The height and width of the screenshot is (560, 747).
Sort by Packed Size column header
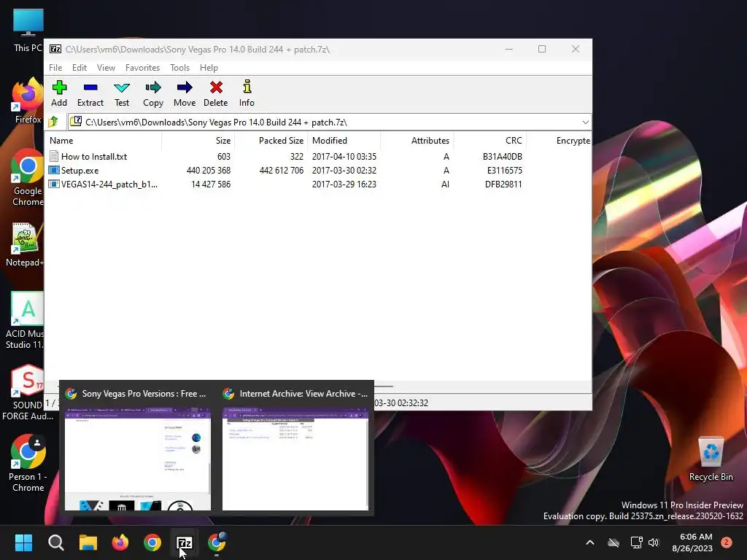(271, 141)
